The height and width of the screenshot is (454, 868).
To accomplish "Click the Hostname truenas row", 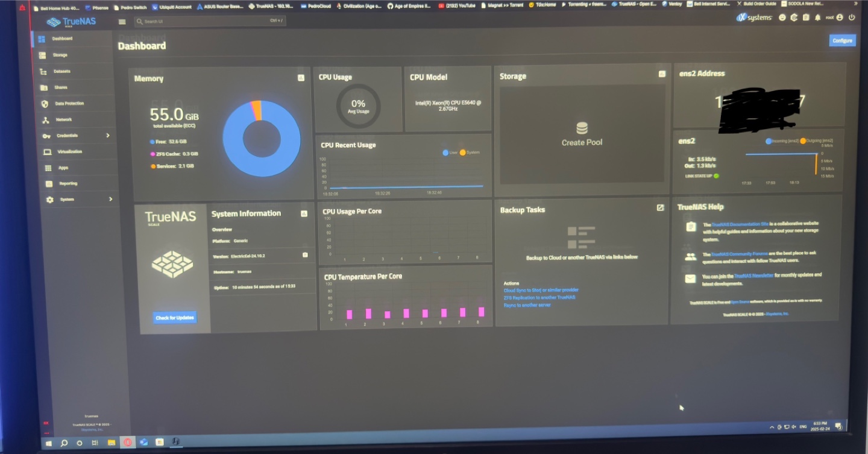I will point(263,273).
